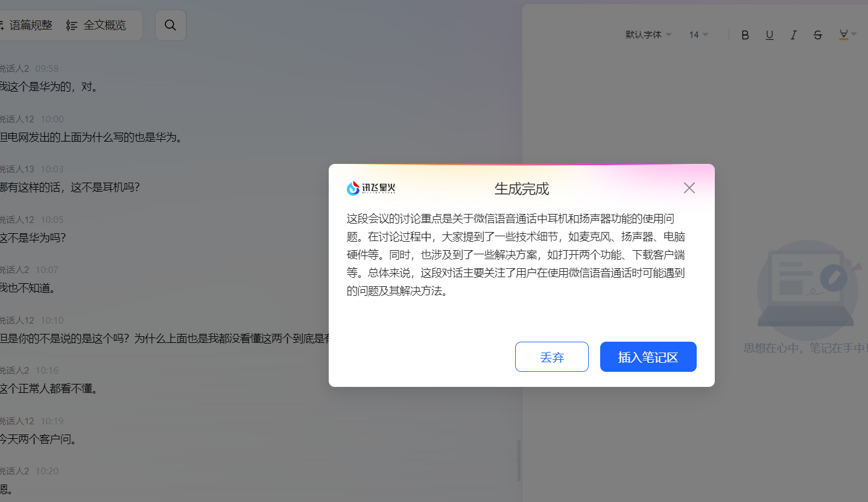This screenshot has height=502, width=868.
Task: Click the transcript vertical scrollbar thumb
Action: tap(519, 460)
